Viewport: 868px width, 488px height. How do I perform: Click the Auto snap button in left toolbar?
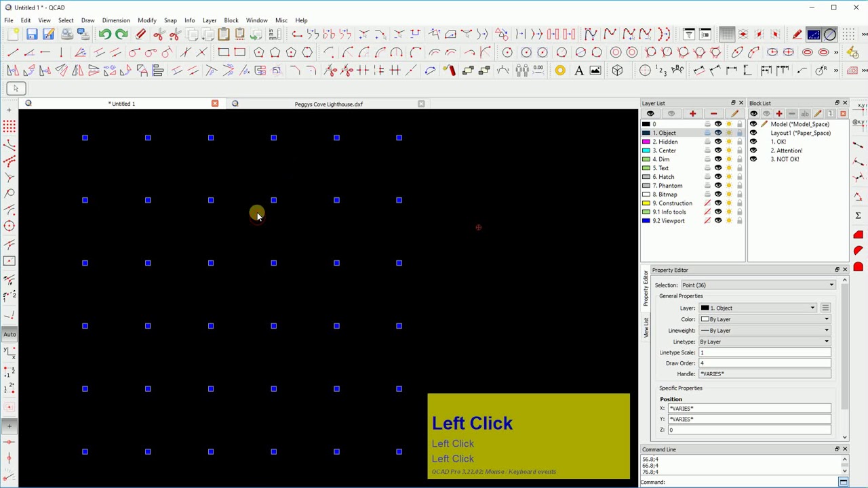pos(9,334)
